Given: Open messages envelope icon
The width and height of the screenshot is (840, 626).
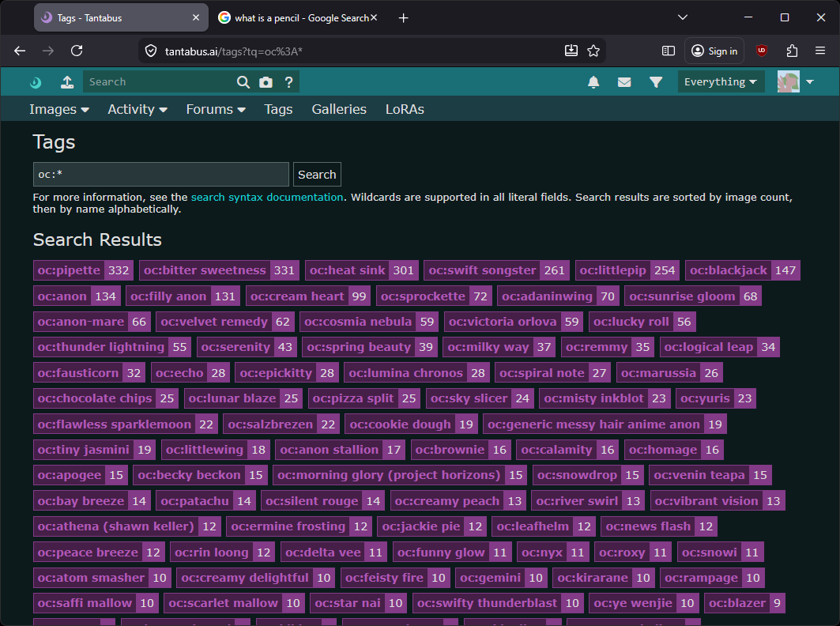Looking at the screenshot, I should coord(624,82).
